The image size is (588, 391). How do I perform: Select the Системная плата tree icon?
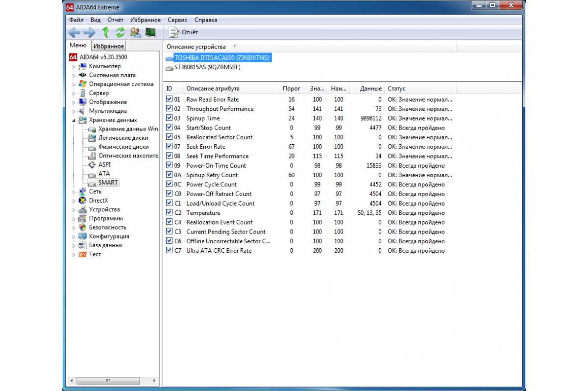[83, 75]
